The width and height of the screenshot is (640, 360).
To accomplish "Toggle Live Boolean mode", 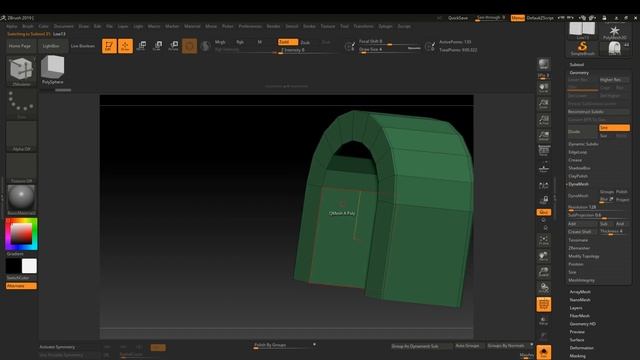I will pos(83,46).
